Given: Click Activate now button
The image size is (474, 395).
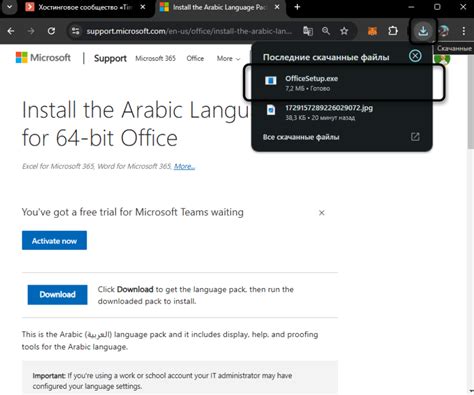Looking at the screenshot, I should click(54, 240).
